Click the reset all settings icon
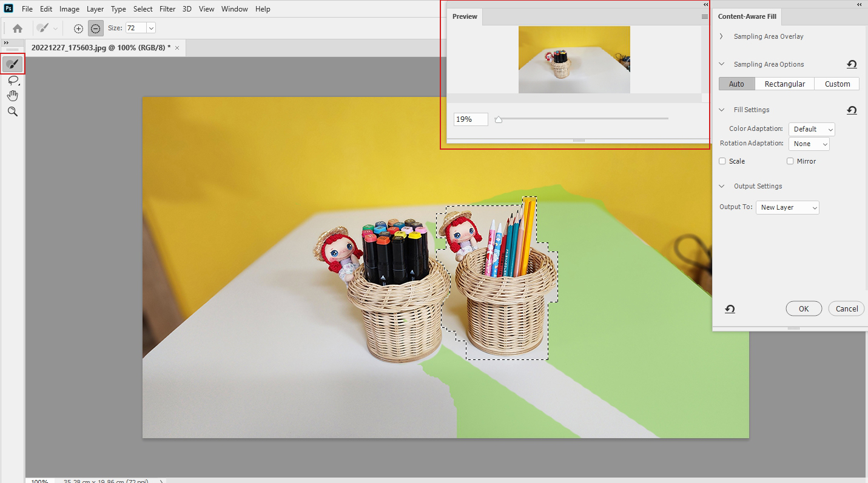868x483 pixels. click(730, 309)
